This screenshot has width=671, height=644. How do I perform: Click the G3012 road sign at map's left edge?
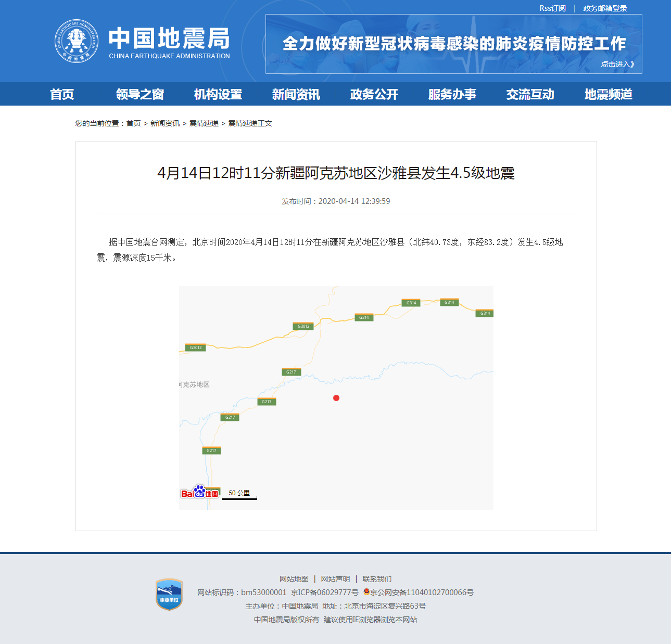(196, 347)
